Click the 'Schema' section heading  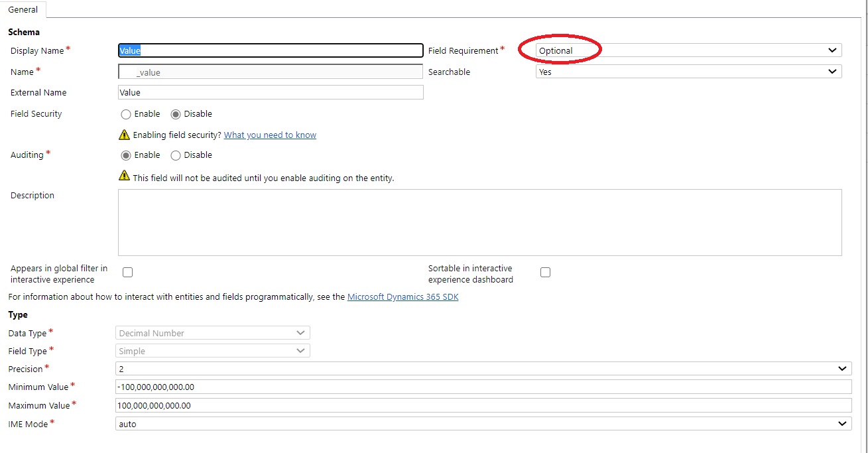click(24, 32)
